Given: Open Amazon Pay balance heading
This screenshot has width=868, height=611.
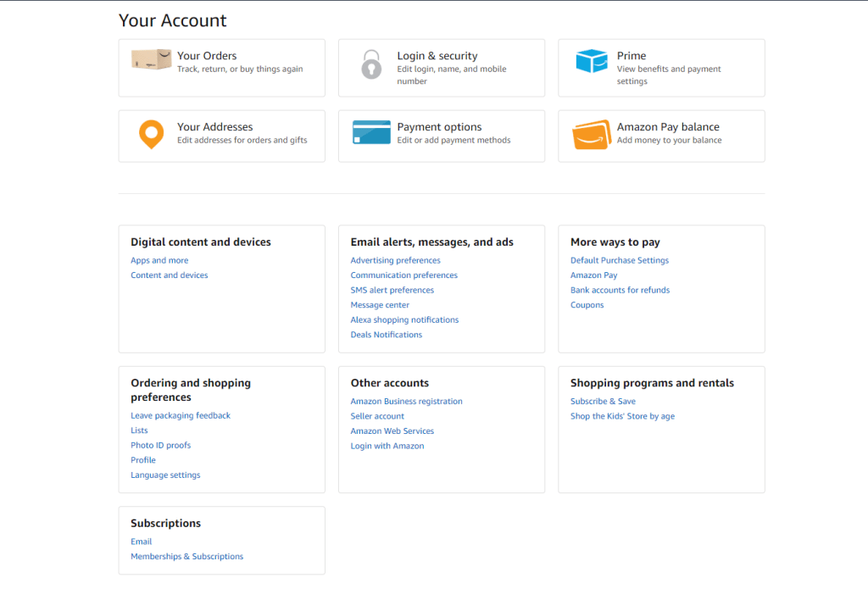Looking at the screenshot, I should (x=668, y=127).
